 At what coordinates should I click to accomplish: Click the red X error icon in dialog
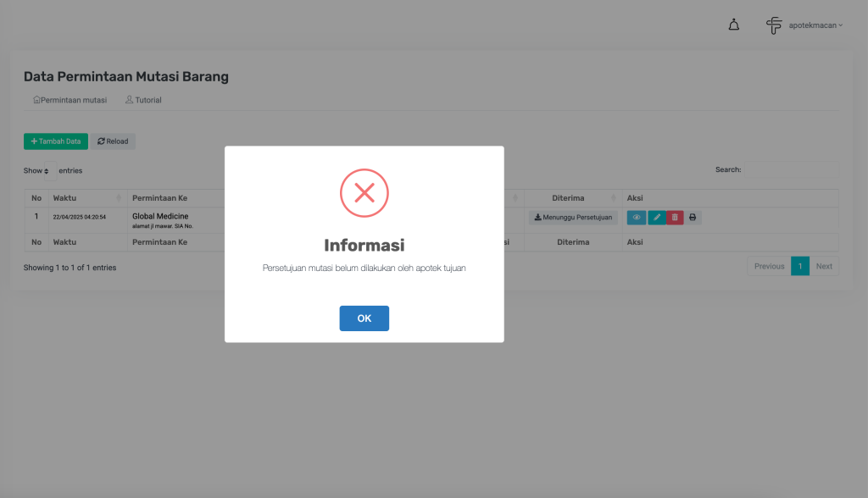pyautogui.click(x=364, y=192)
